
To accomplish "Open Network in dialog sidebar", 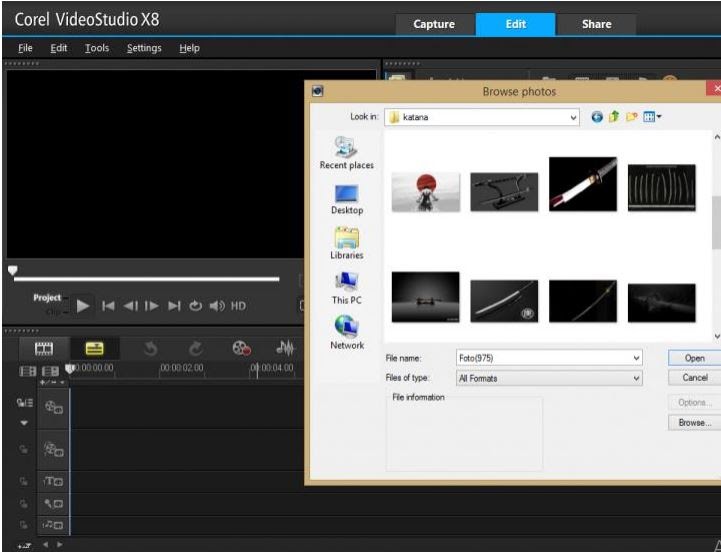I will tap(347, 333).
